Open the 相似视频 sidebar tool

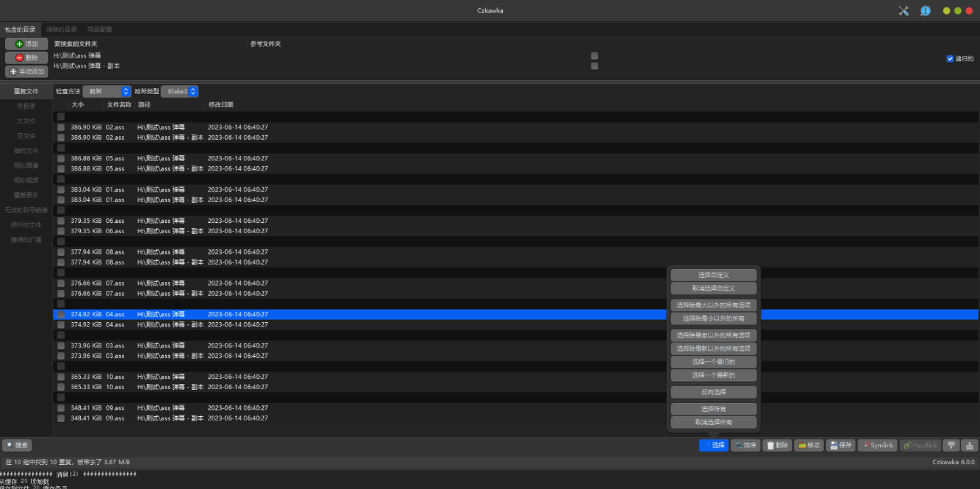click(x=26, y=180)
